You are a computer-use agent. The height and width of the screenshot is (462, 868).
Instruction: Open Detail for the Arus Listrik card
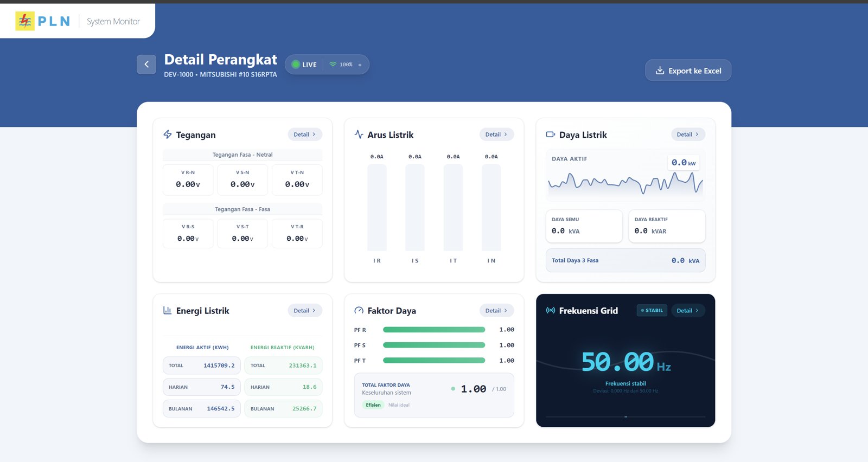[x=496, y=134]
